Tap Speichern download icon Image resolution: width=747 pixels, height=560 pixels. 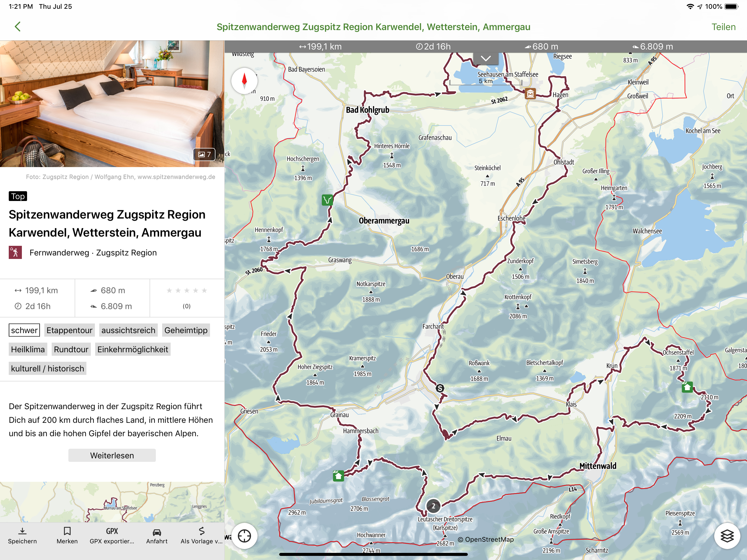[22, 535]
